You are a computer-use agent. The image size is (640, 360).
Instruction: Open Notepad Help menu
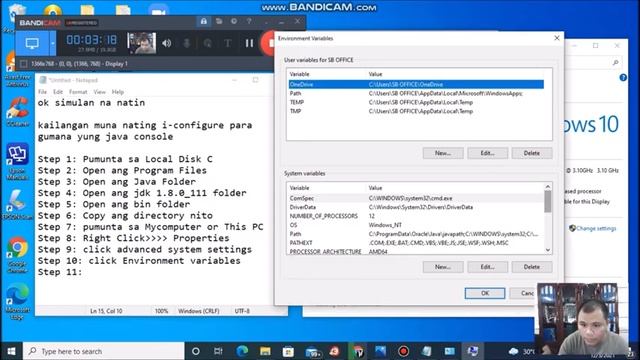[x=118, y=92]
